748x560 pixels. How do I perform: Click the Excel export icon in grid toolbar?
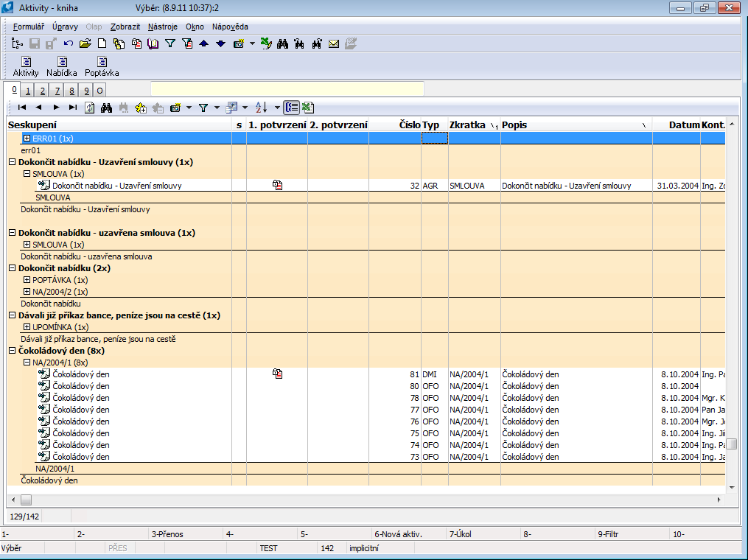pyautogui.click(x=308, y=108)
